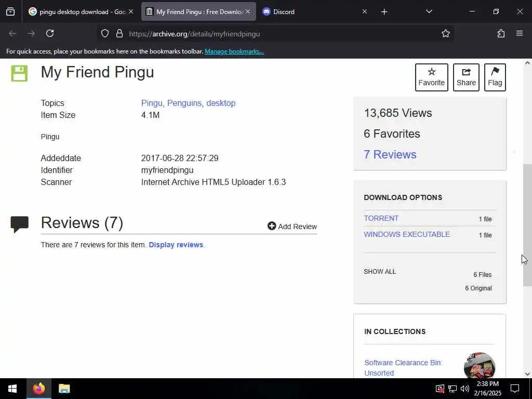Click the page vertical scrollbar thumb
This screenshot has height=399, width=532.
coord(527,225)
